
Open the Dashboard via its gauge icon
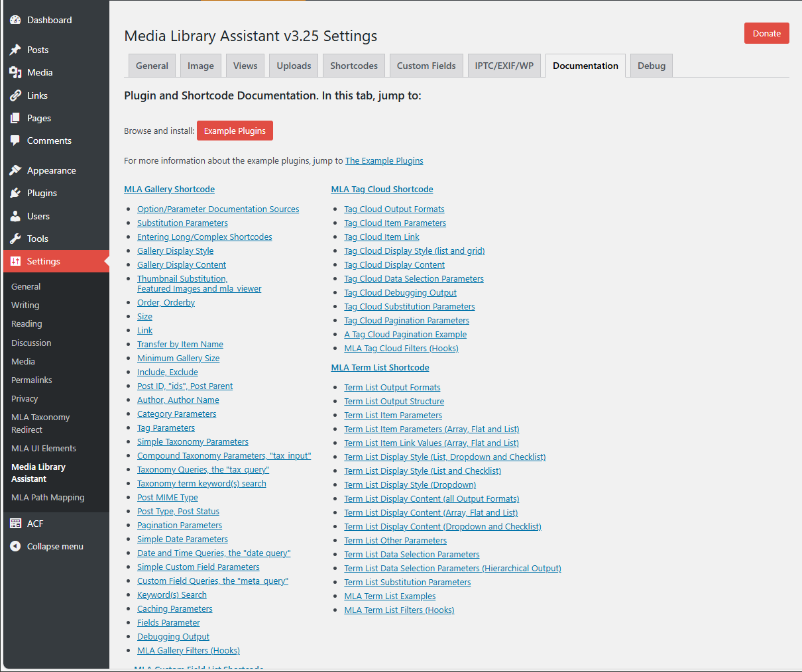(x=15, y=20)
